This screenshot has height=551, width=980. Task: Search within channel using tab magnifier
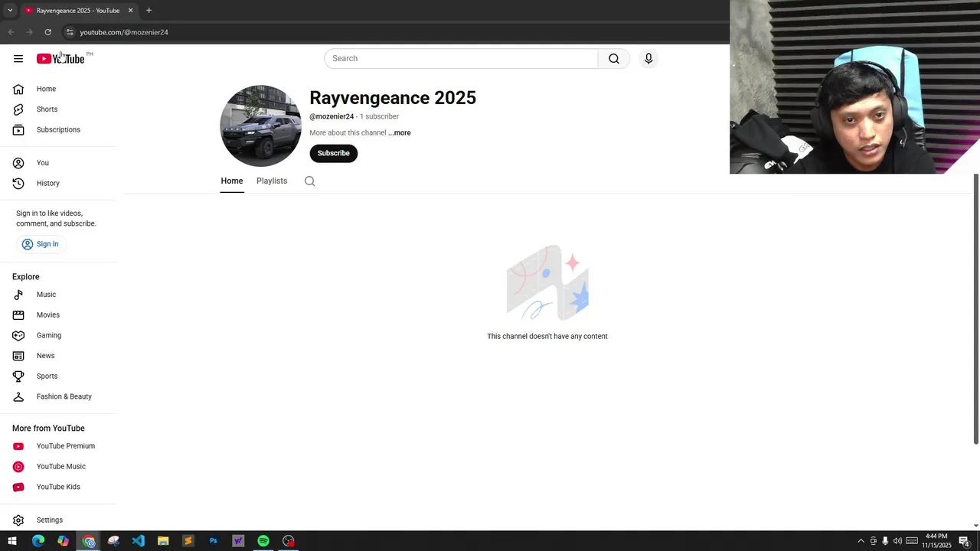point(309,181)
